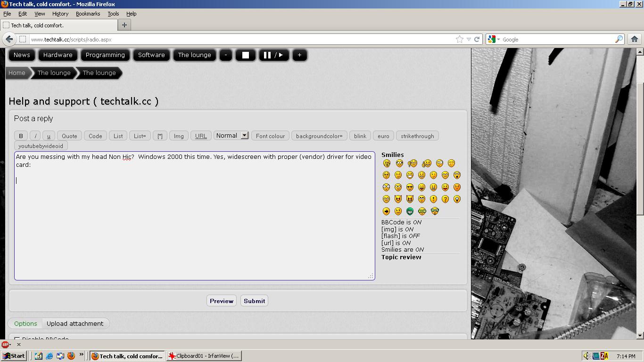Insert the sunglasses smiley
Image resolution: width=644 pixels, height=362 pixels.
[x=410, y=187]
